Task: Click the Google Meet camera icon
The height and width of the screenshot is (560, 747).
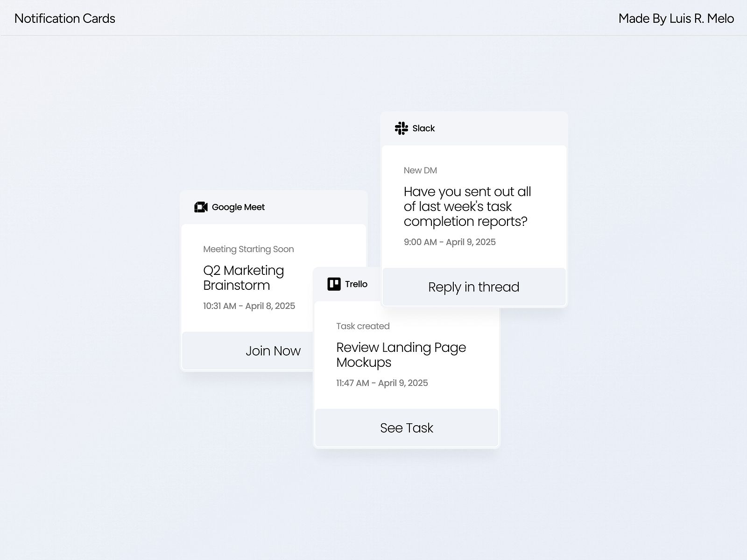Action: tap(201, 207)
